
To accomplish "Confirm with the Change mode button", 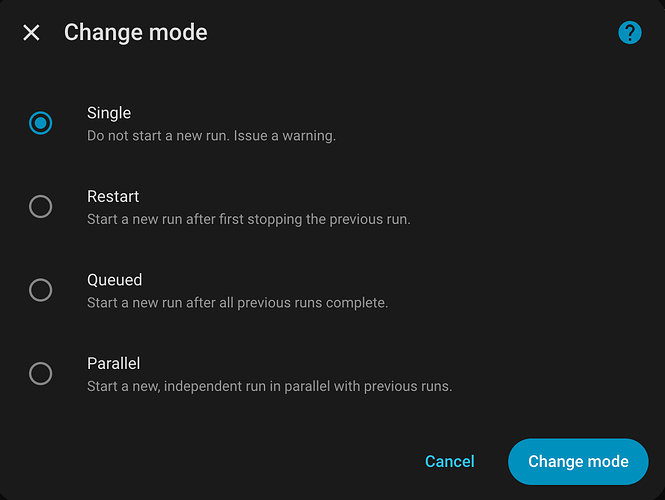I will click(578, 461).
